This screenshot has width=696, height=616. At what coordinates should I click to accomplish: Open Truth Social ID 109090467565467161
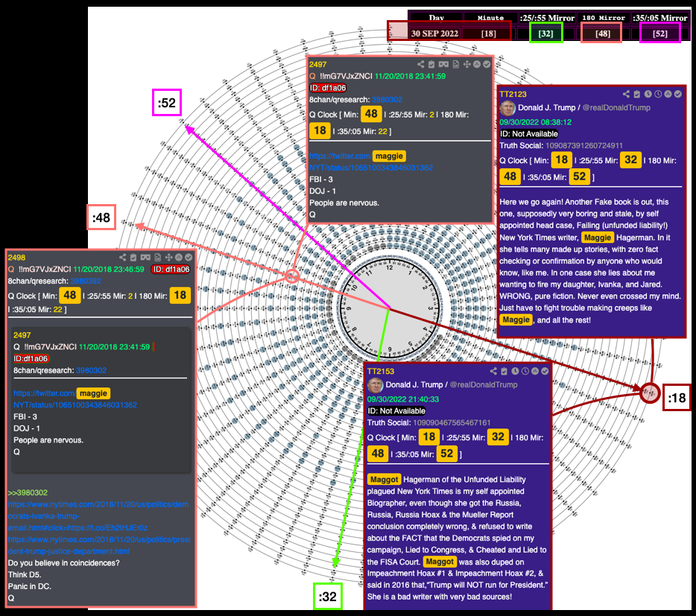click(x=452, y=422)
